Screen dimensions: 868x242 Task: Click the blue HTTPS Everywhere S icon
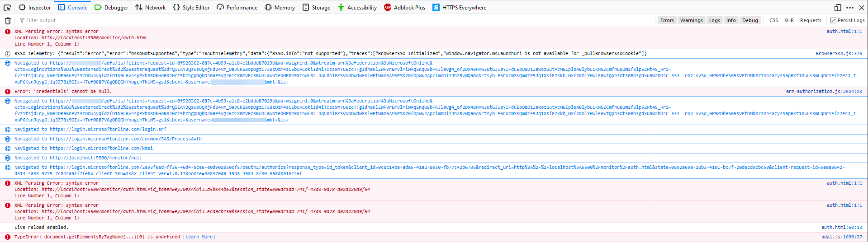(436, 7)
